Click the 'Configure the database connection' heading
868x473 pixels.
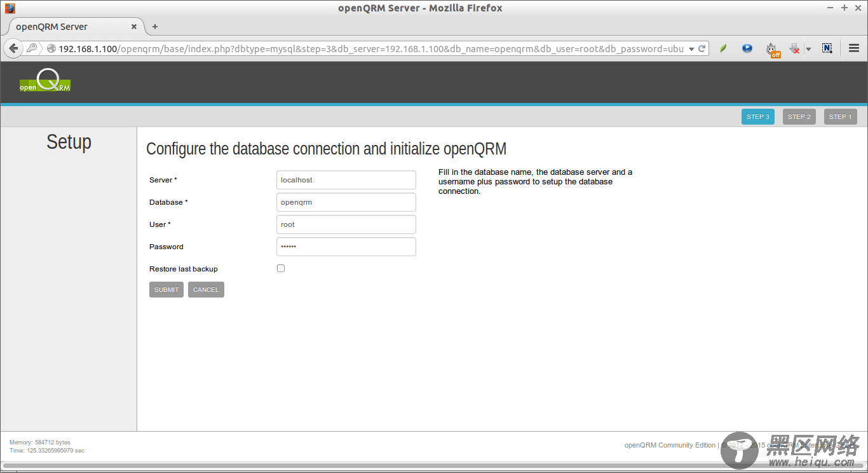[326, 149]
